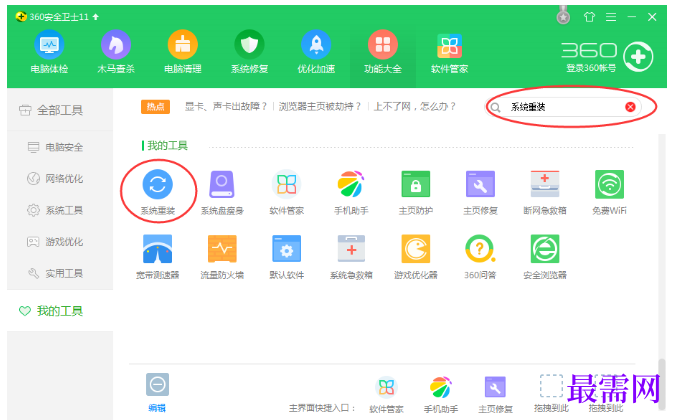The image size is (679, 420).
Task: Launch the 断网急救箱 tool
Action: [545, 192]
